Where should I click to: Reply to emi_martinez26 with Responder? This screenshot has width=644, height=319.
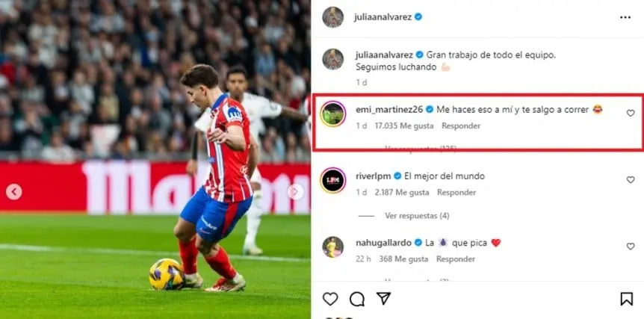[x=461, y=126]
